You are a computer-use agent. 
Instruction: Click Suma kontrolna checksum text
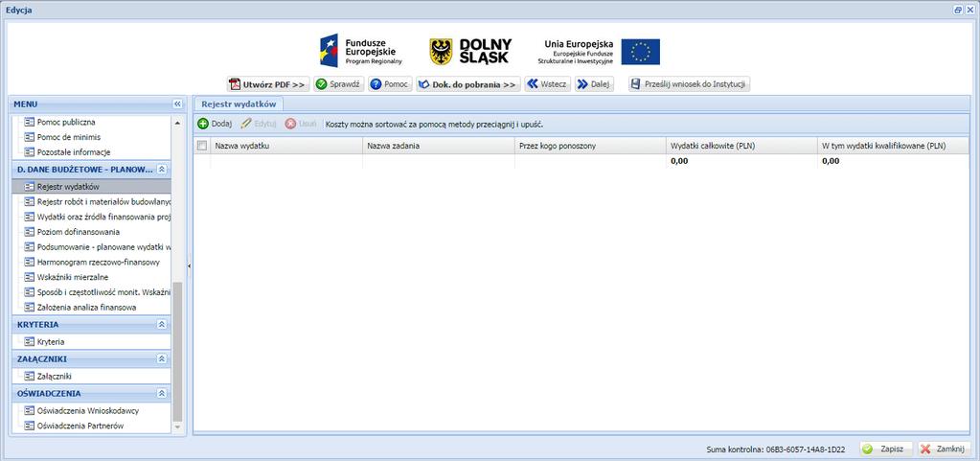[776, 449]
